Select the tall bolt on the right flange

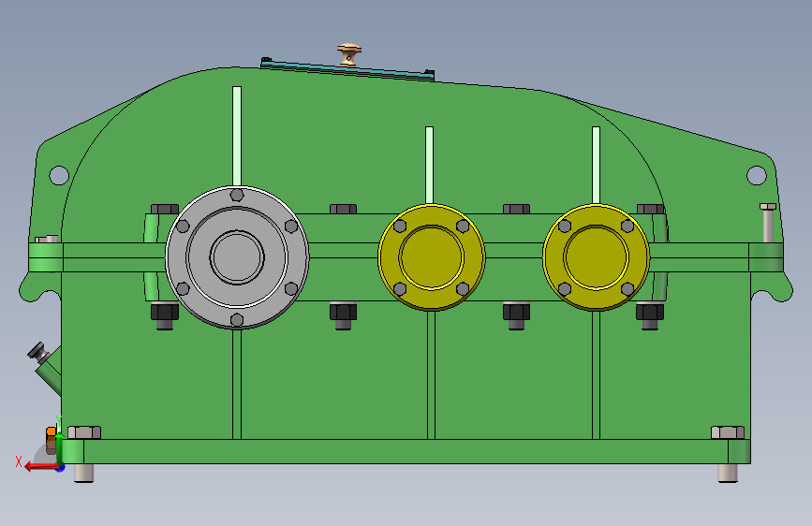pos(768,223)
